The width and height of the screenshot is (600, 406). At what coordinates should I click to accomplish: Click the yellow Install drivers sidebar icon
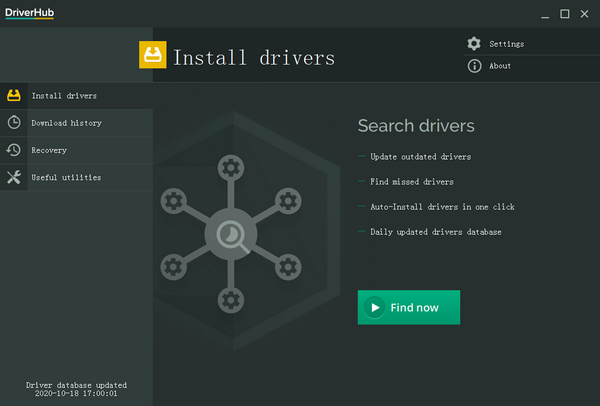pos(14,96)
